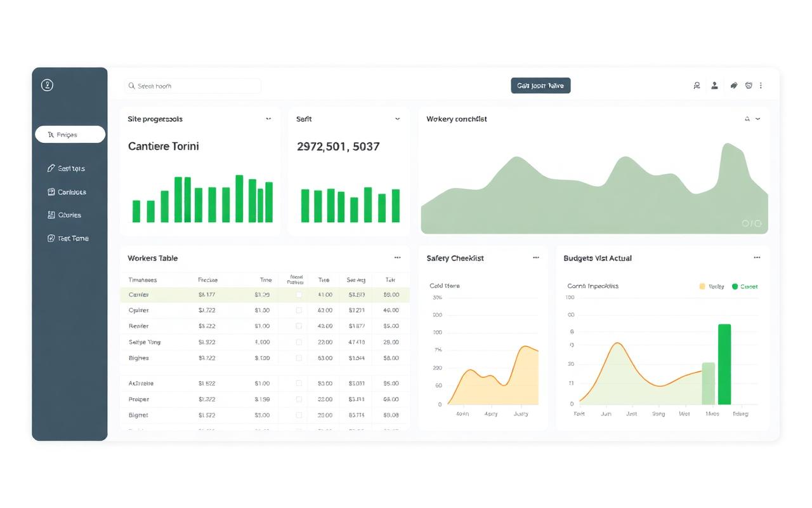Image resolution: width=812 pixels, height=508 pixels.
Task: Click the icon beside Test Tome in sidebar
Action: (x=51, y=238)
